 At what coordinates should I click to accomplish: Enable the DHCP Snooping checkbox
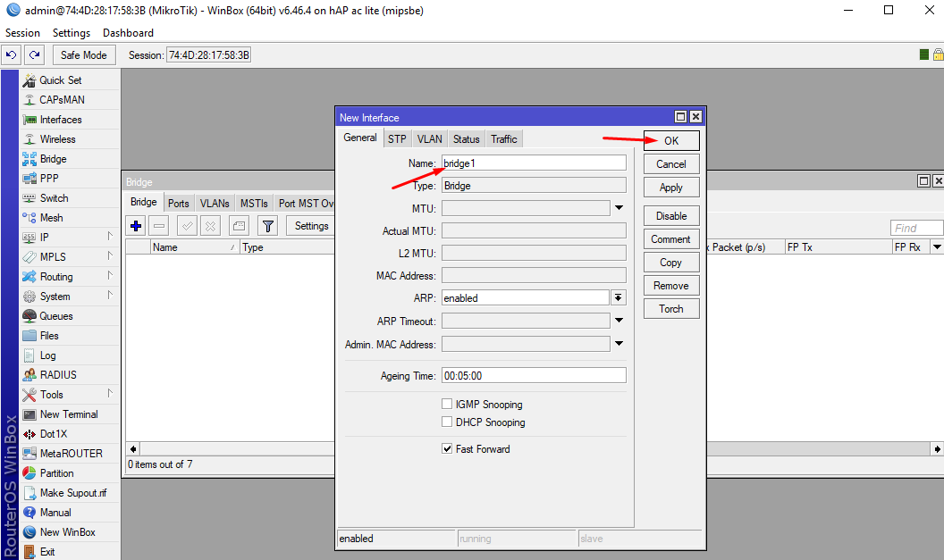coord(447,422)
